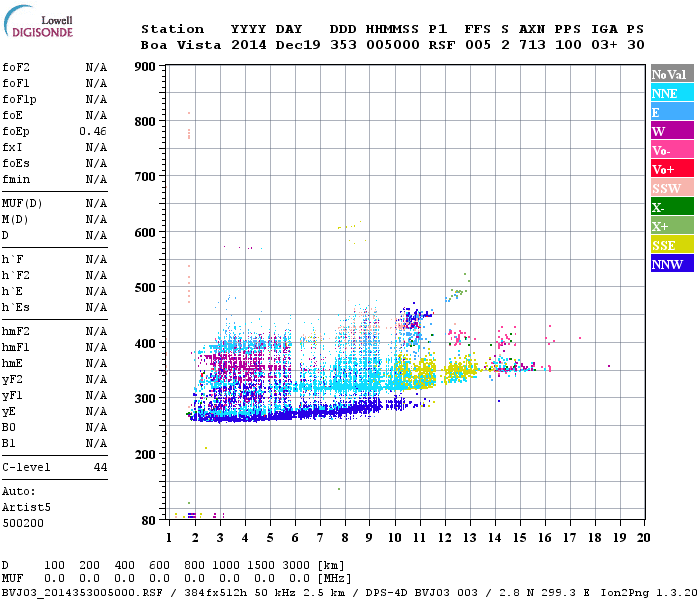Select the NNW dark blue legend swatch
700x600 pixels.
pyautogui.click(x=672, y=264)
